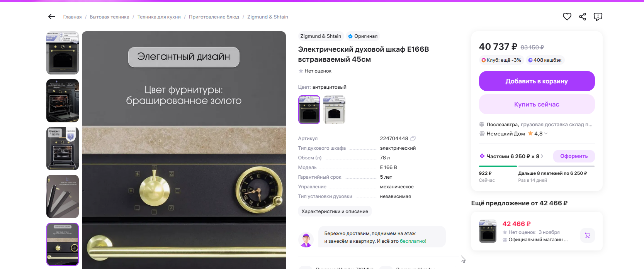The height and width of the screenshot is (269, 644).
Task: Click the Оригинал verified badge
Action: point(363,36)
